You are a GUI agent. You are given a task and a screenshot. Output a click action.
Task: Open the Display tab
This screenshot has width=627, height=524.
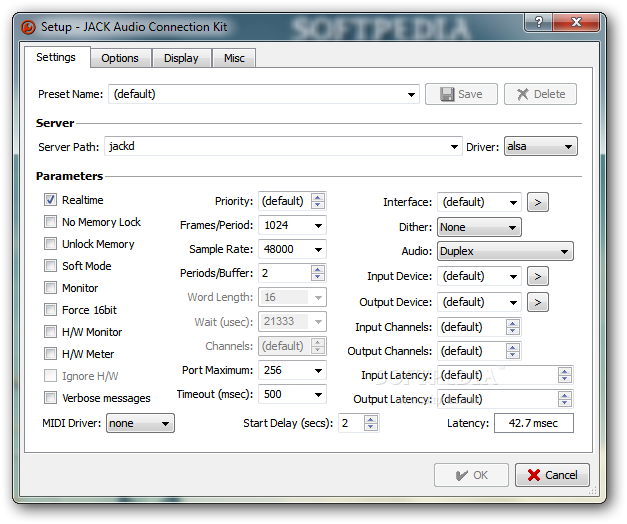tap(181, 58)
